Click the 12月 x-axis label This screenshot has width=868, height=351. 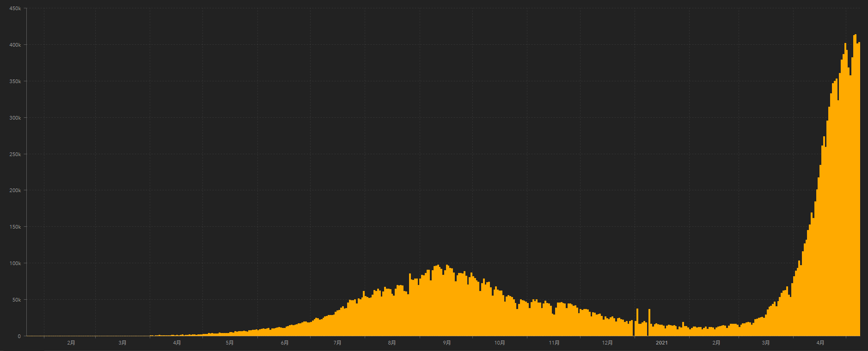click(607, 343)
